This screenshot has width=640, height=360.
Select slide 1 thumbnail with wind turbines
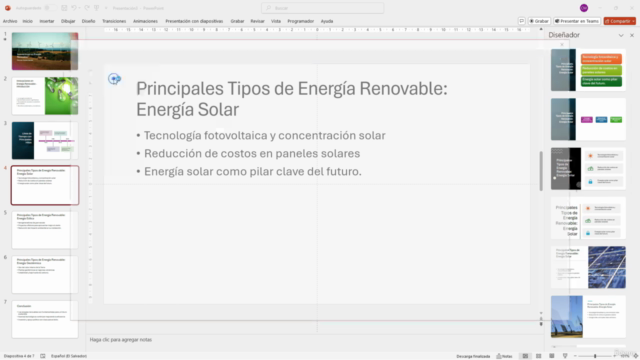(x=45, y=51)
